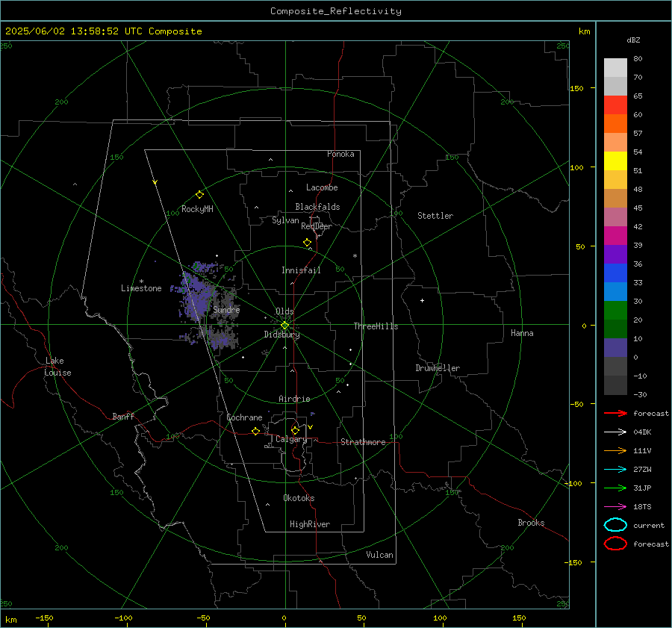The width and height of the screenshot is (672, 628).
Task: Select the bright yellow 51-54 dBZ swatch
Action: point(615,161)
